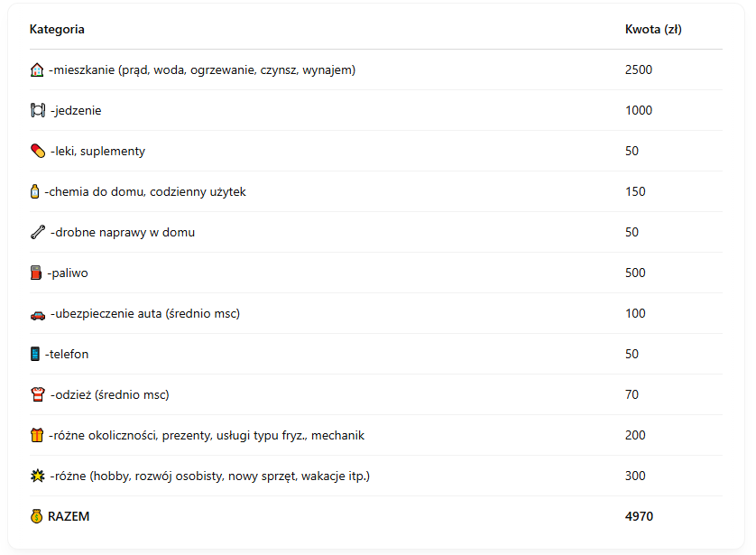This screenshot has height=555, width=756.
Task: Select the shirt icon next to odzież
Action: pos(37,394)
